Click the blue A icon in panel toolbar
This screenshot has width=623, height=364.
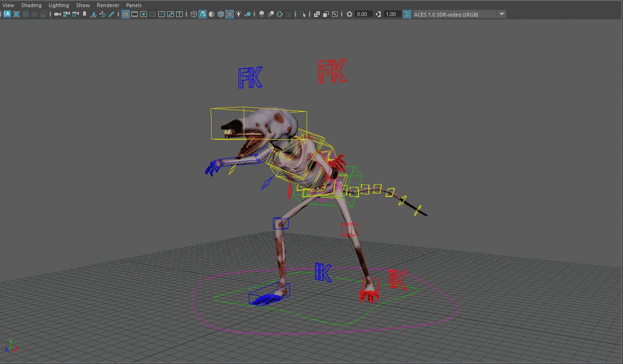8,14
